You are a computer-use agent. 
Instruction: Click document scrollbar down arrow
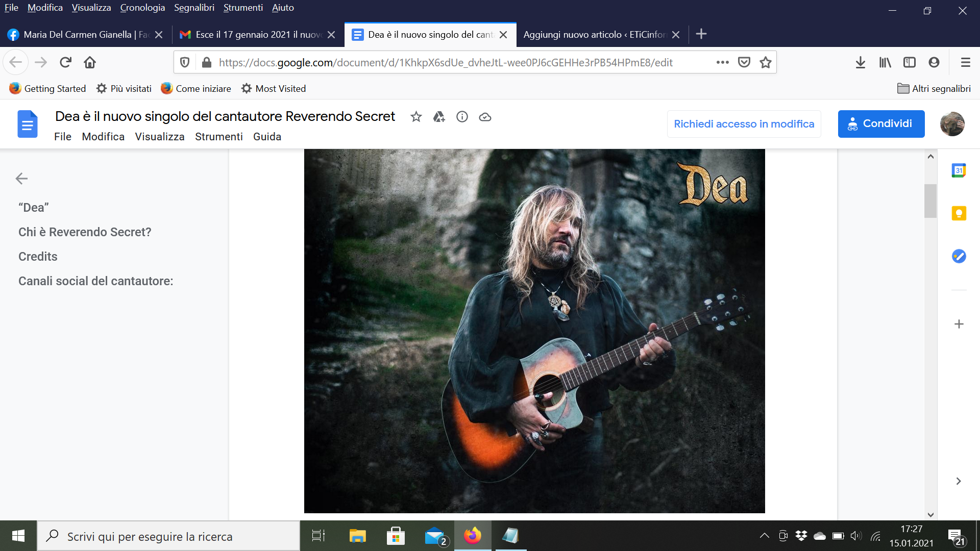pos(930,515)
